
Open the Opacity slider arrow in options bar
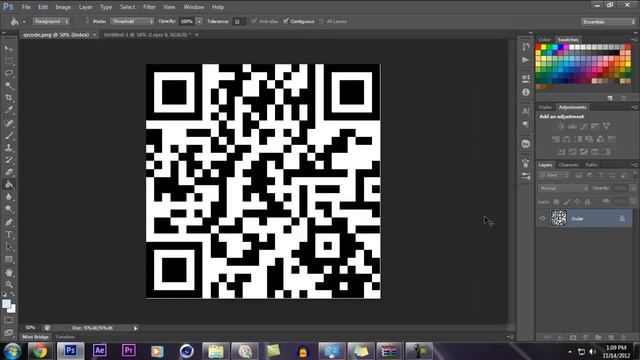[x=199, y=21]
